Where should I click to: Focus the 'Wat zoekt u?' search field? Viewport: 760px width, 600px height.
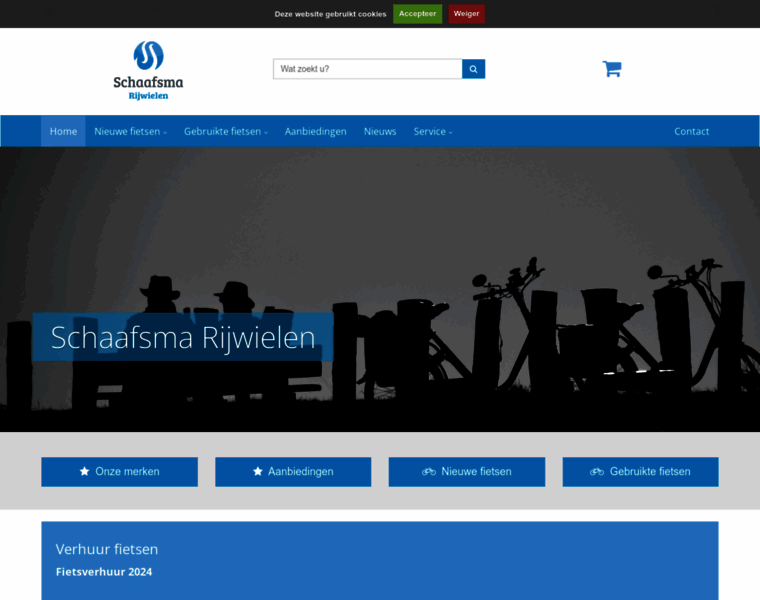(367, 69)
